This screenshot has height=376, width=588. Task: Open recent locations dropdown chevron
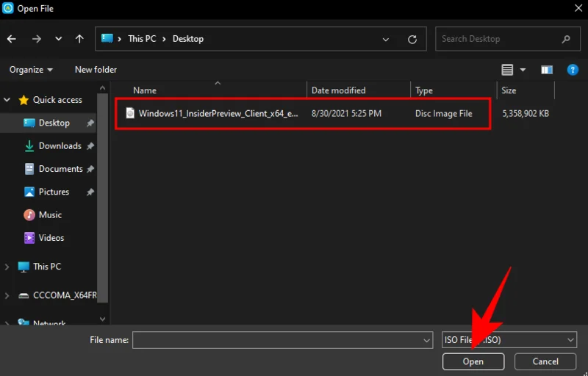[x=59, y=39]
